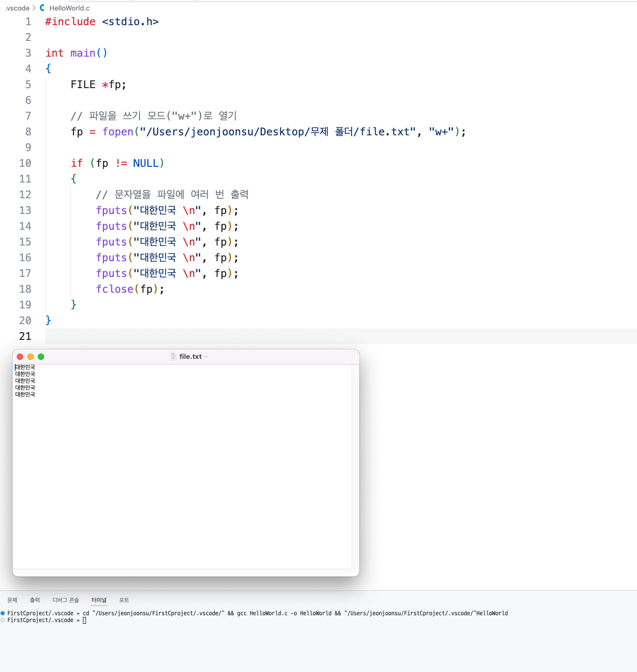The image size is (637, 672).
Task: Click the 'int' keyword on line 3
Action: coord(55,53)
